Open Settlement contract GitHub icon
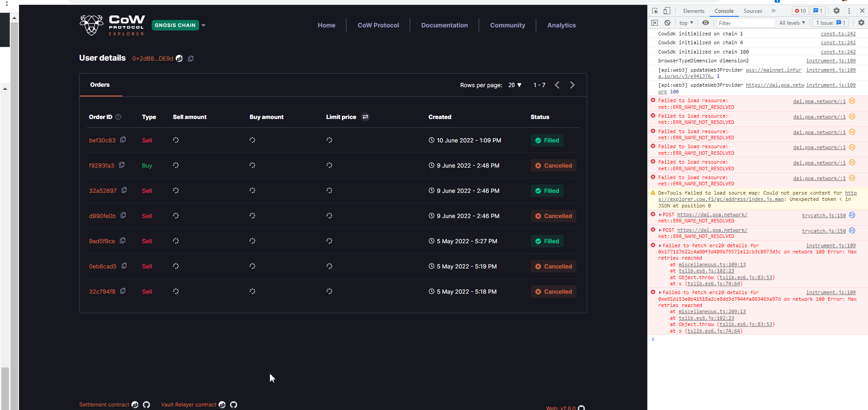This screenshot has width=868, height=410. point(146,405)
